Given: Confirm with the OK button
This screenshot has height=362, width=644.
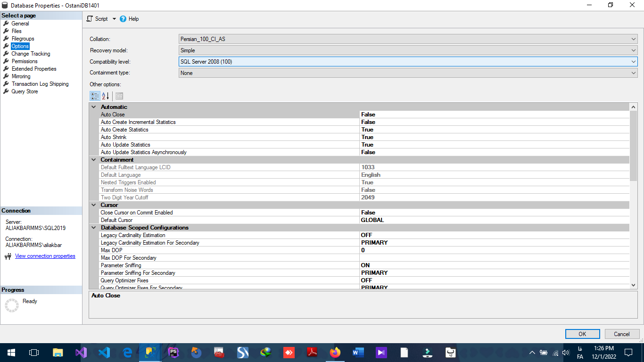Looking at the screenshot, I should pyautogui.click(x=583, y=334).
